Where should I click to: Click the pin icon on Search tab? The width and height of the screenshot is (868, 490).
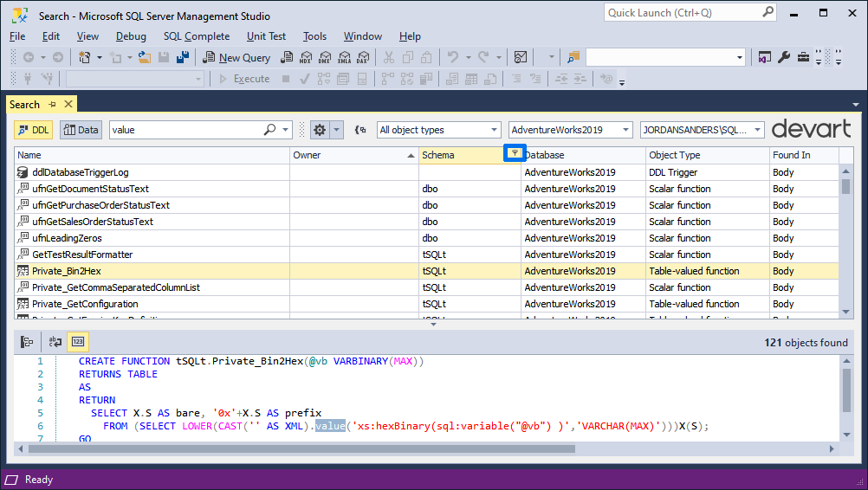click(52, 104)
